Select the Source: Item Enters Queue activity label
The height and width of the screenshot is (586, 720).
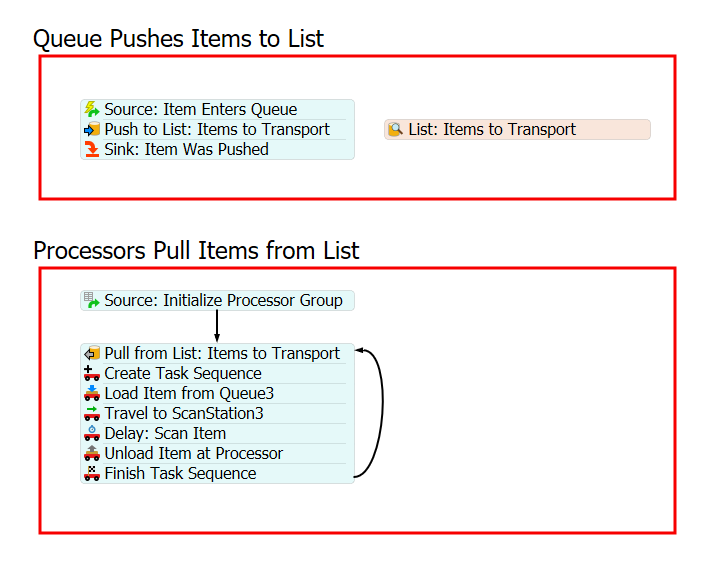click(200, 110)
